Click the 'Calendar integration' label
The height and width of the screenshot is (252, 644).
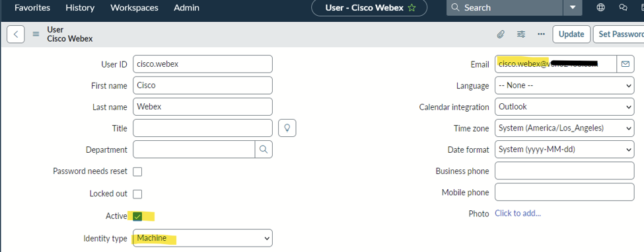454,107
